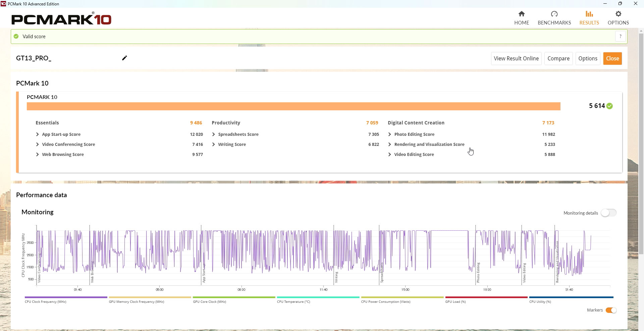Click the question mark help icon
Image resolution: width=644 pixels, height=331 pixels.
tap(620, 36)
